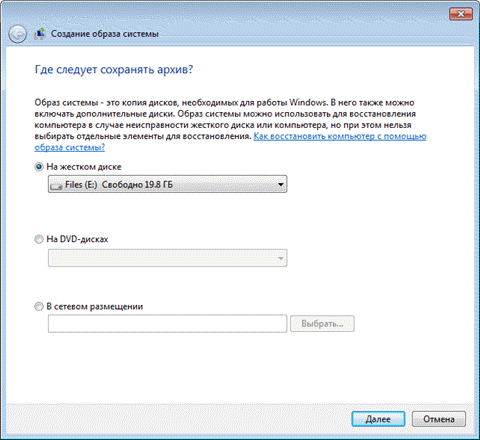Enable the "В сетевом размещении" radio option
The width and height of the screenshot is (480, 440).
coord(39,306)
